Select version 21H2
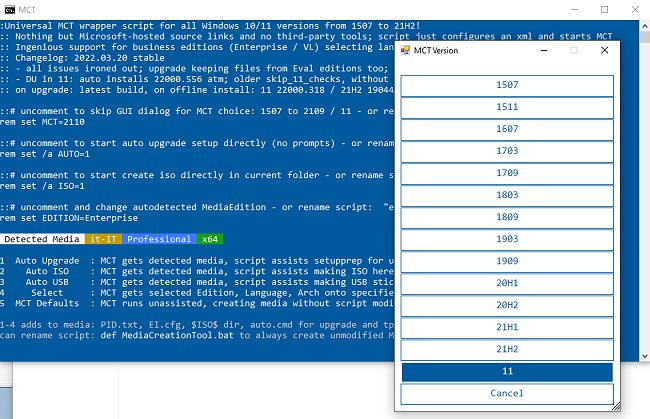 507,349
